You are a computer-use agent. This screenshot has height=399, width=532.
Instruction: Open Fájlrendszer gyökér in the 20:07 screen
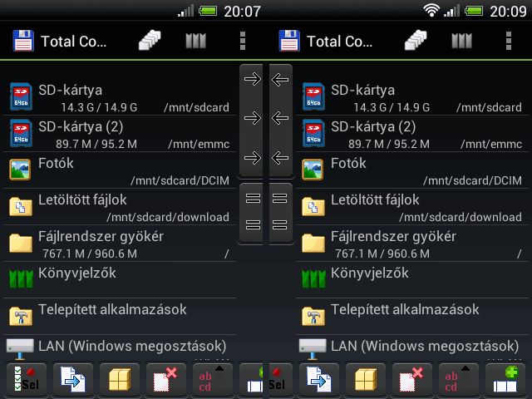click(x=120, y=244)
